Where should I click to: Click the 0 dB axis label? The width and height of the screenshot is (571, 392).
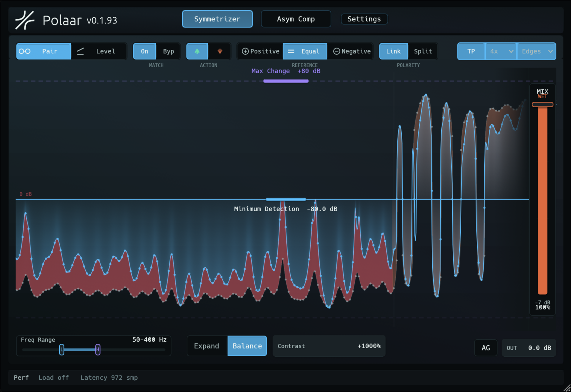(26, 194)
